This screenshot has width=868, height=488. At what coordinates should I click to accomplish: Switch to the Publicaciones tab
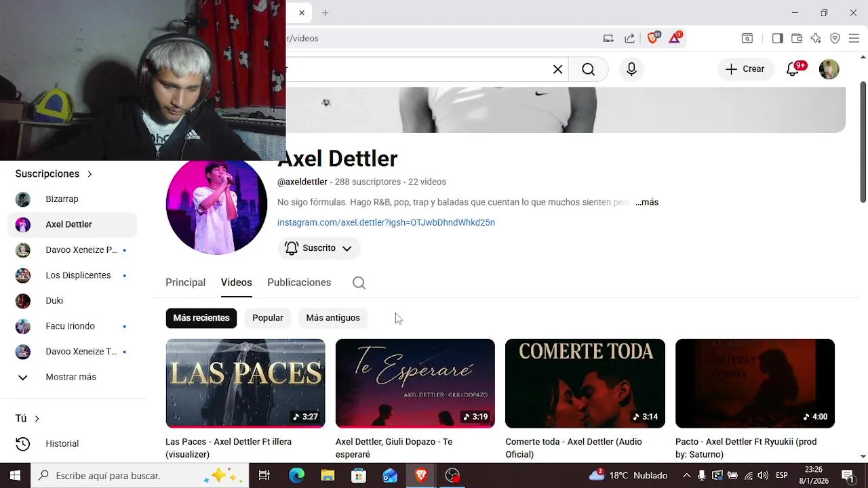pos(299,283)
